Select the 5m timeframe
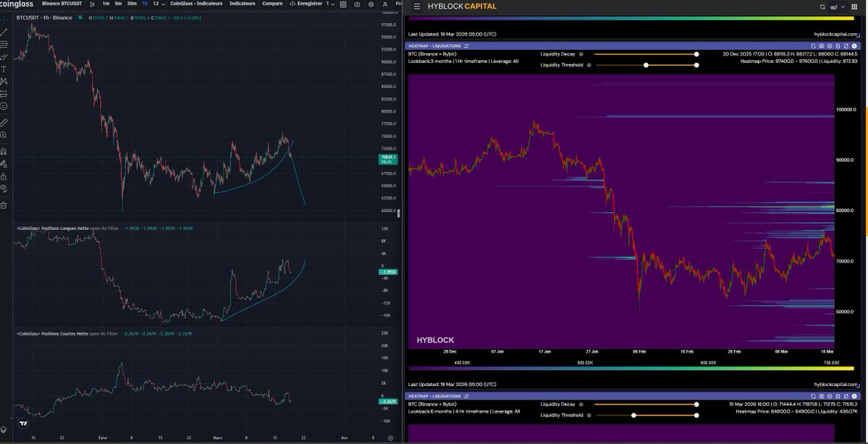 118,4
